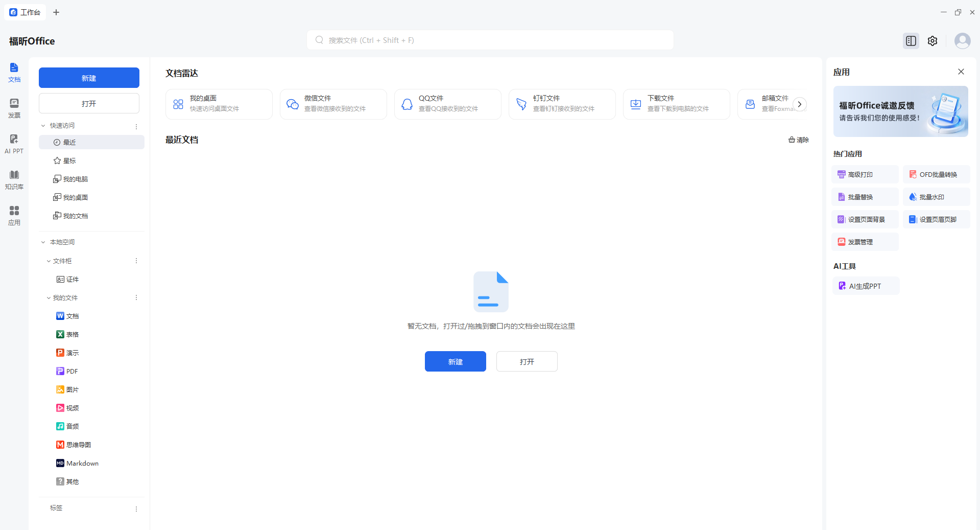Launch the 批量水印 app

[x=936, y=197]
